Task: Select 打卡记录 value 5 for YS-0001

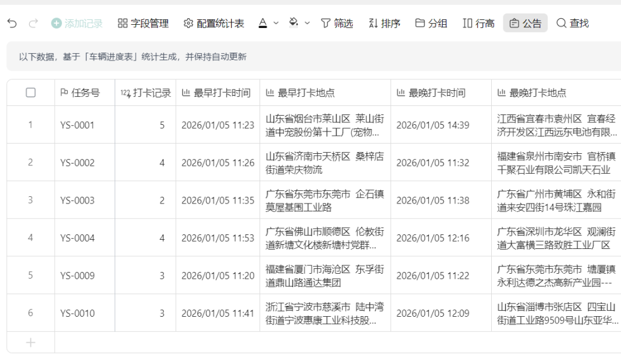Action: tap(146, 125)
